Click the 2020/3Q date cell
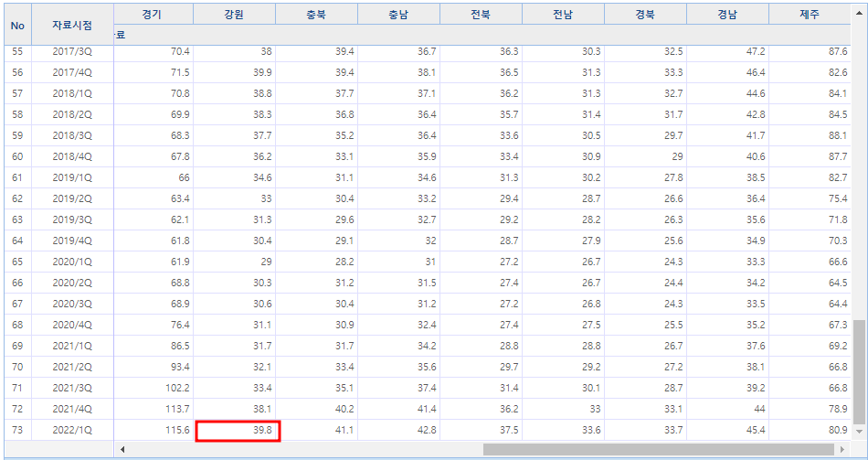The height and width of the screenshot is (460, 868). click(72, 305)
